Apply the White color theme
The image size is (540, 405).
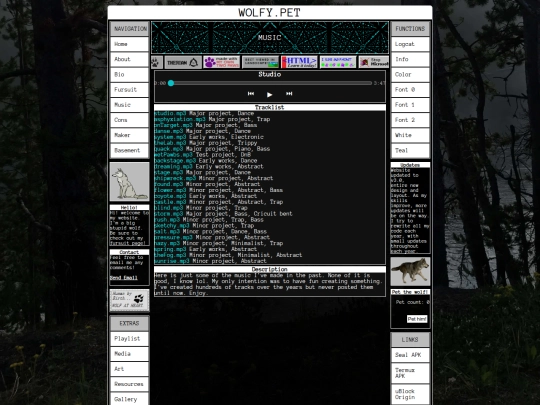pyautogui.click(x=410, y=135)
